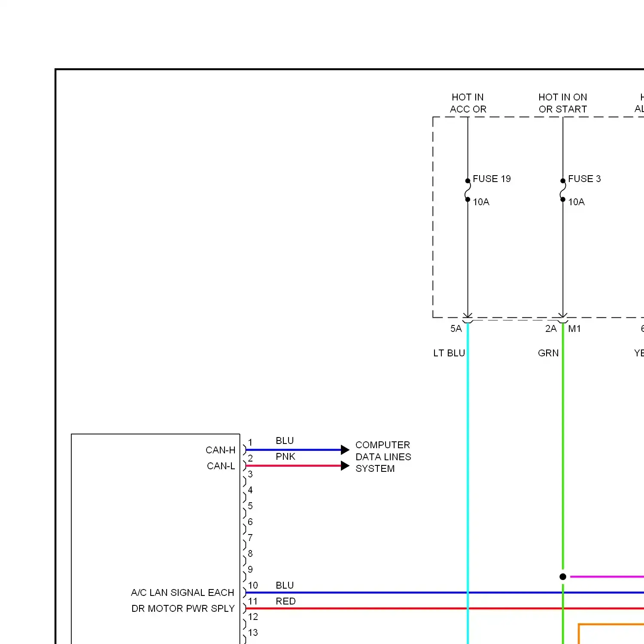Click pin number 10 on the connector
This screenshot has height=644, width=644.
[253, 585]
